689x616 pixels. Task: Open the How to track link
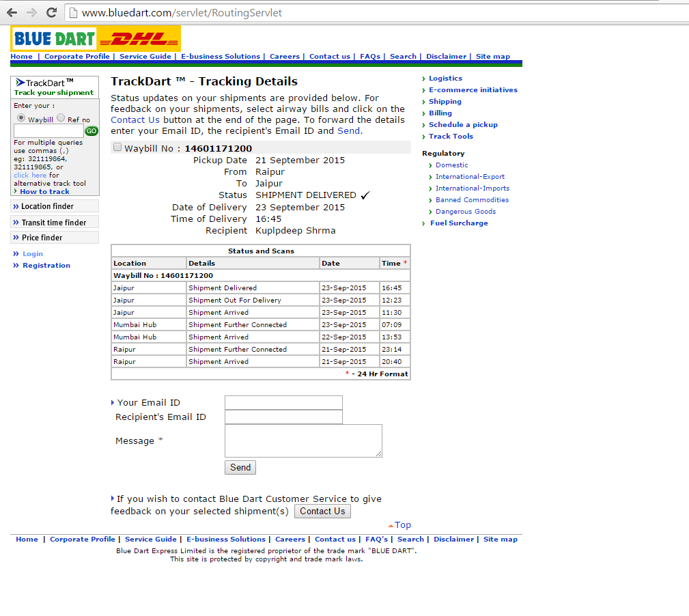tap(45, 192)
